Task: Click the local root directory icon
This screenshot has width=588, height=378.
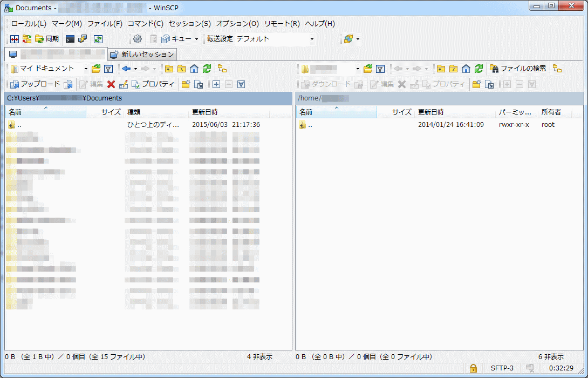Action: click(181, 69)
